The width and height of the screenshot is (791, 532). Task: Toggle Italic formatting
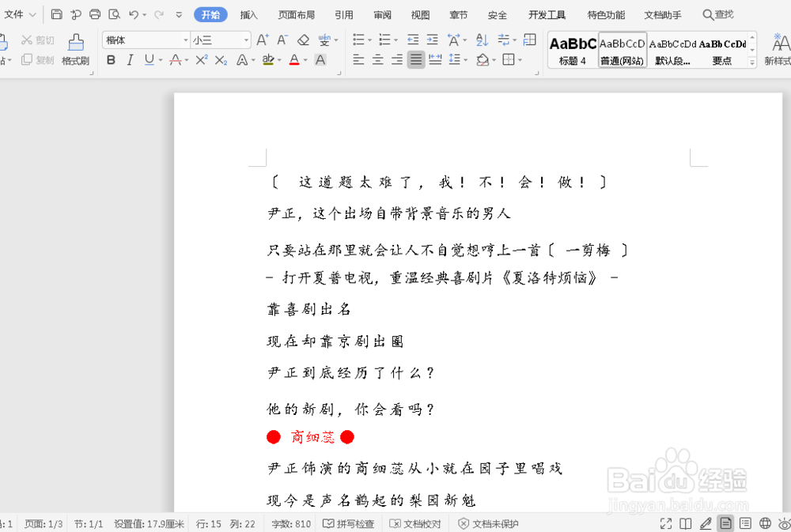[131, 60]
